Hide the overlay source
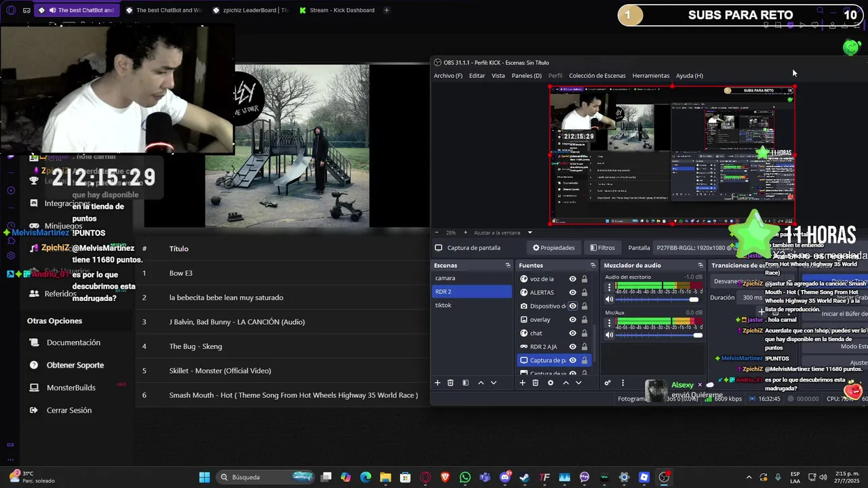The image size is (868, 488). click(x=572, y=319)
